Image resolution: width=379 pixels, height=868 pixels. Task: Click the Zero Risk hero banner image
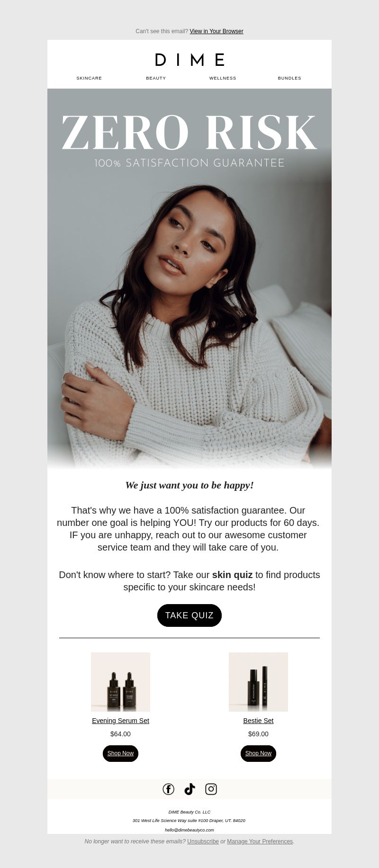coord(189,279)
